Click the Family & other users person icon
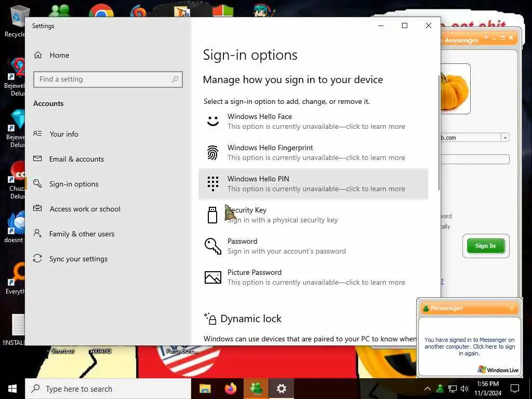 tap(37, 233)
